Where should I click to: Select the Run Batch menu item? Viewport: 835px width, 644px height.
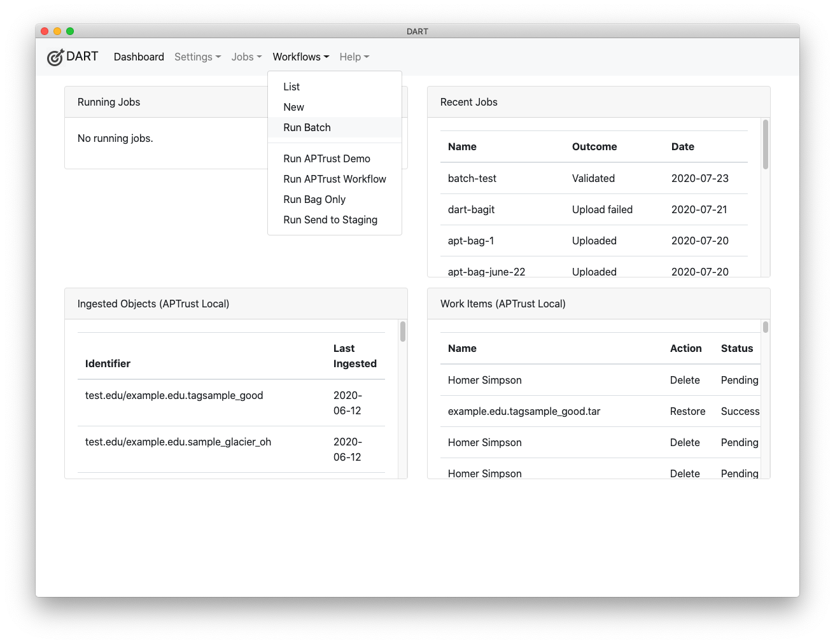307,127
